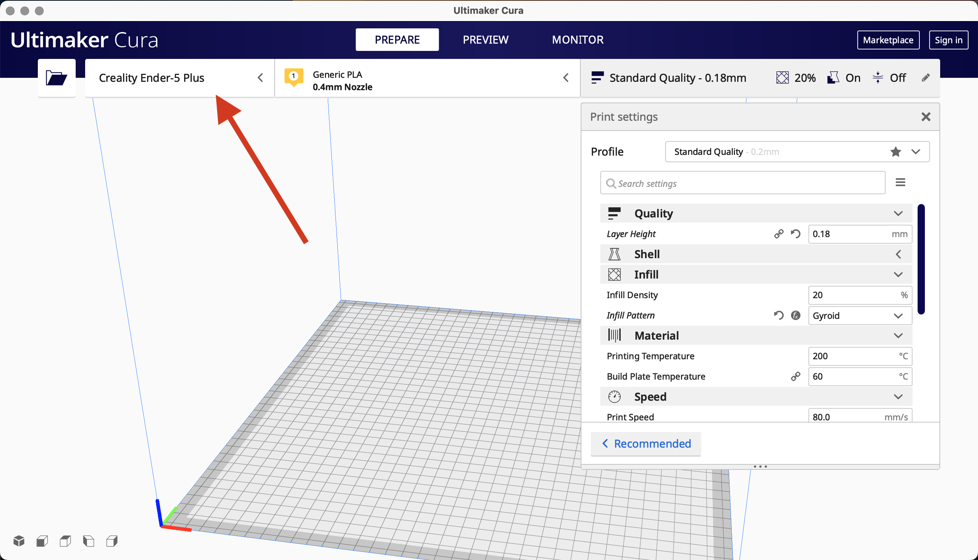
Task: Click the extruder 1 material badge icon
Action: pos(294,77)
